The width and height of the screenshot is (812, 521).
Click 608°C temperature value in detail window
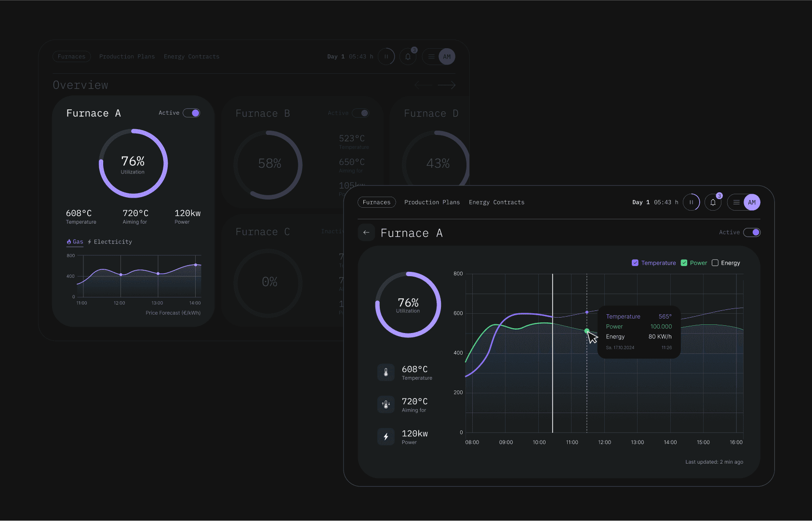(414, 369)
